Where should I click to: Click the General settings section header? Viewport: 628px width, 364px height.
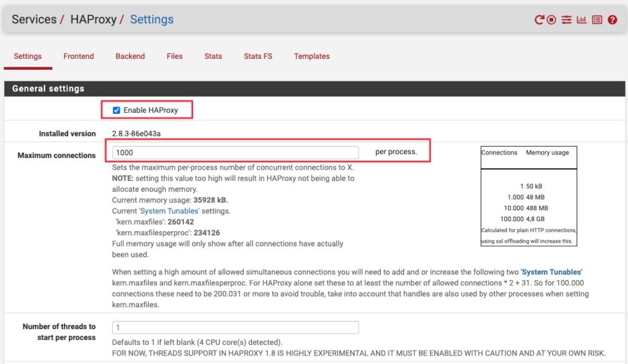(315, 89)
